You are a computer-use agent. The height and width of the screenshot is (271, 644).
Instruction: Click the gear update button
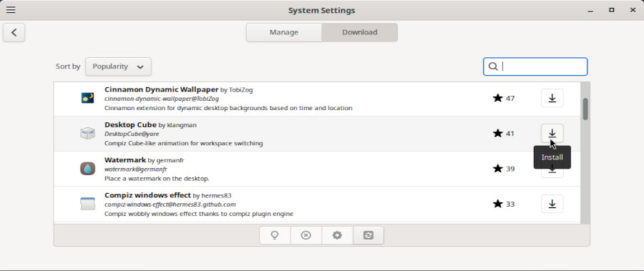337,235
